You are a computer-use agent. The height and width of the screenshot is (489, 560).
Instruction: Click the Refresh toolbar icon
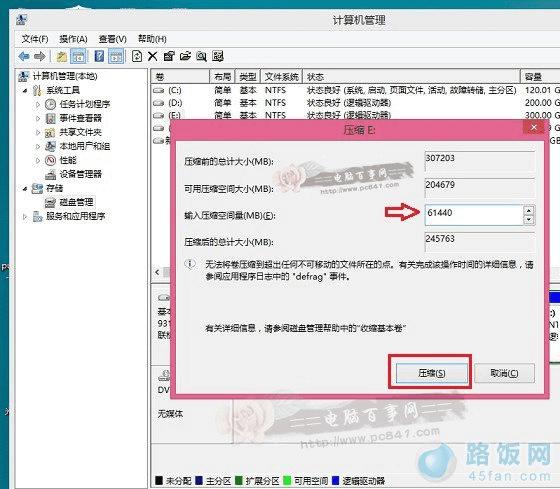(137, 56)
